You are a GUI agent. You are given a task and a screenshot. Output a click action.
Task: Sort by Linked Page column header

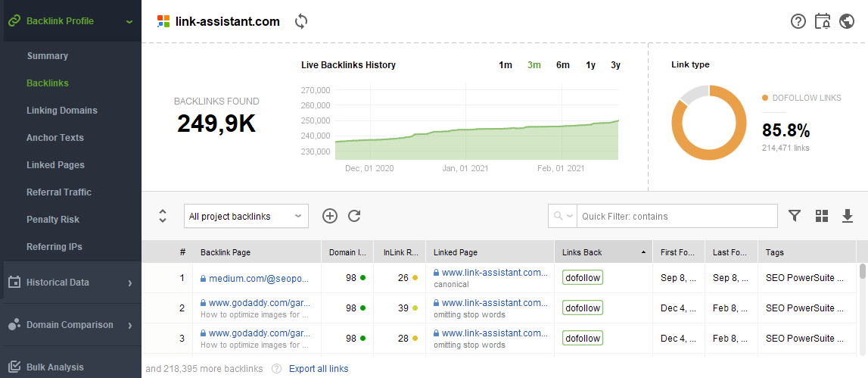tap(490, 252)
